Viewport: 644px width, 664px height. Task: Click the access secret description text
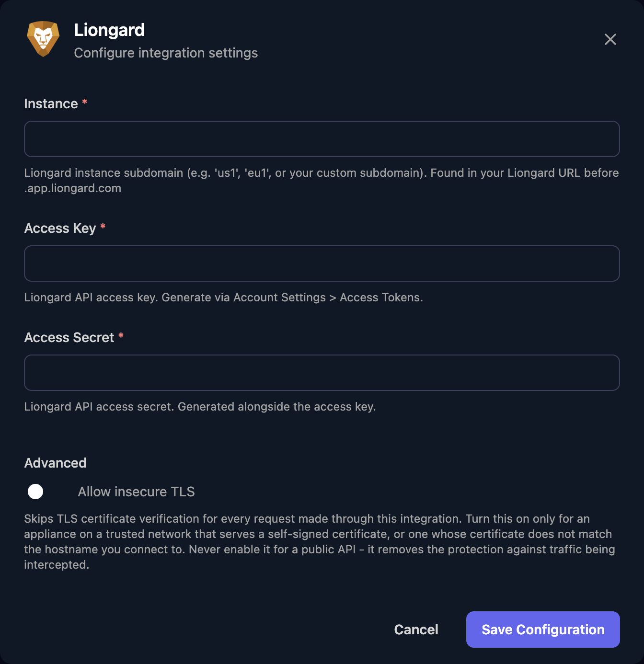tap(200, 407)
